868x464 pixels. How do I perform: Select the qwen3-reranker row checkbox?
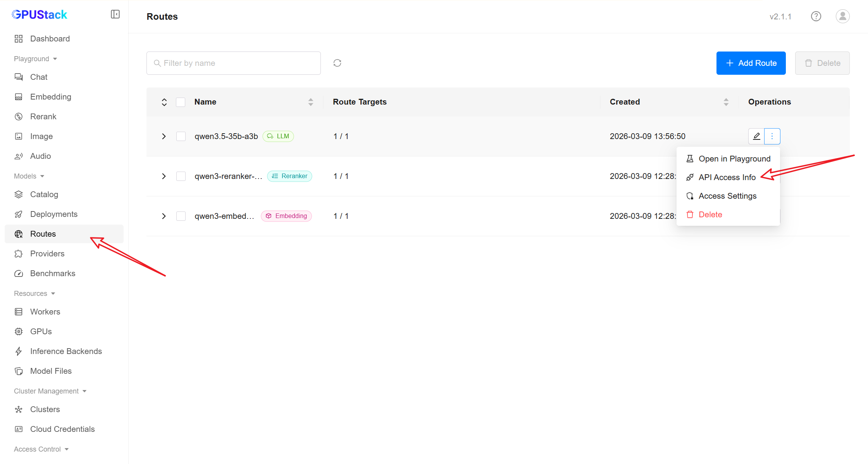181,176
